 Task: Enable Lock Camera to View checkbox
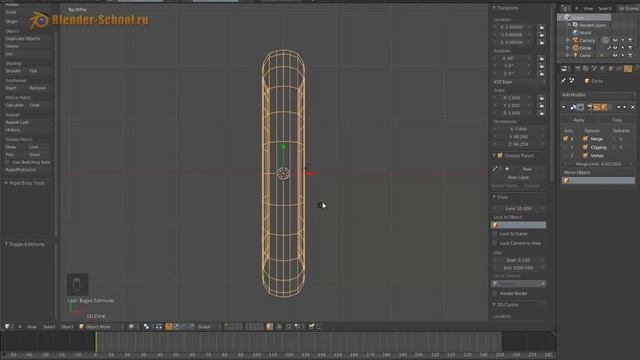(495, 243)
